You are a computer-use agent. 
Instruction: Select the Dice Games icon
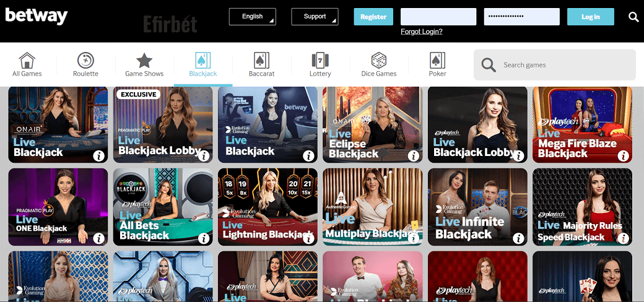click(379, 60)
